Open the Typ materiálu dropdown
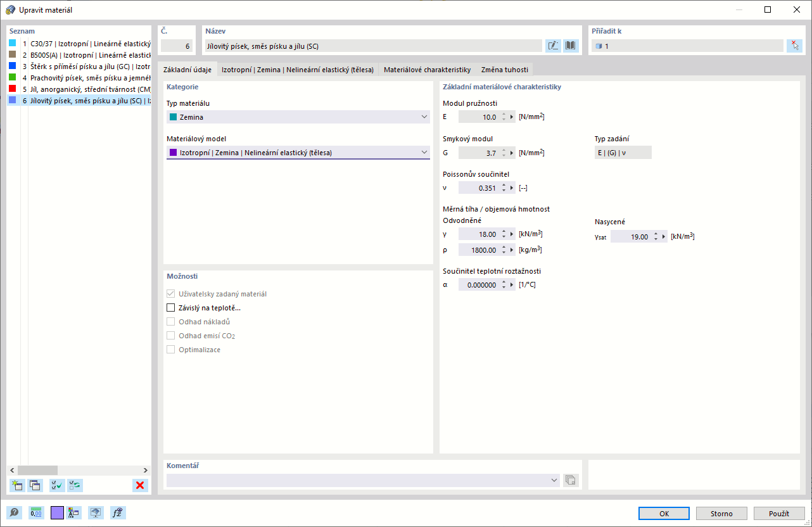Screen dimensions: 812x527 pos(298,117)
